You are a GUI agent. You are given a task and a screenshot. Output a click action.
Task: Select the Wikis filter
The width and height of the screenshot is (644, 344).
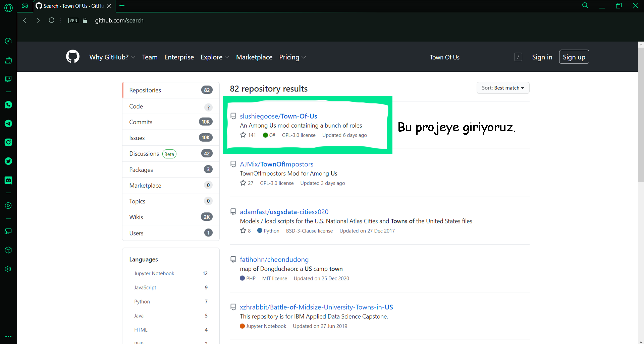pos(171,217)
